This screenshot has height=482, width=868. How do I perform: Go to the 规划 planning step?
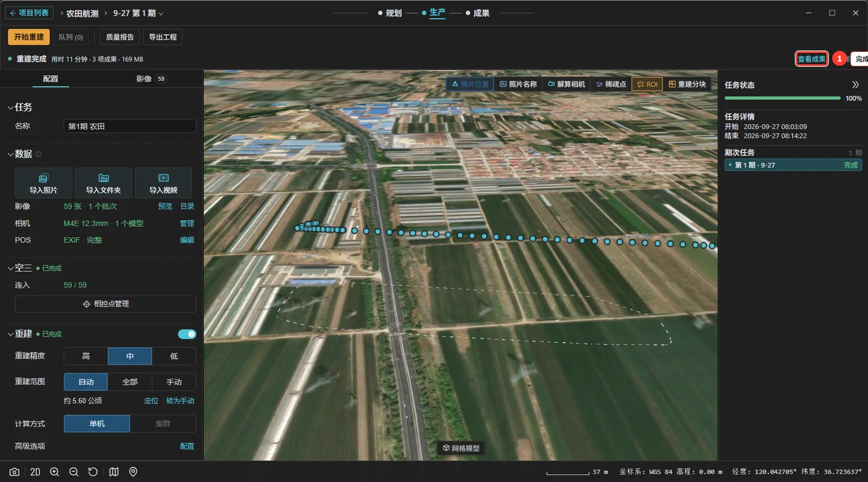coord(390,13)
